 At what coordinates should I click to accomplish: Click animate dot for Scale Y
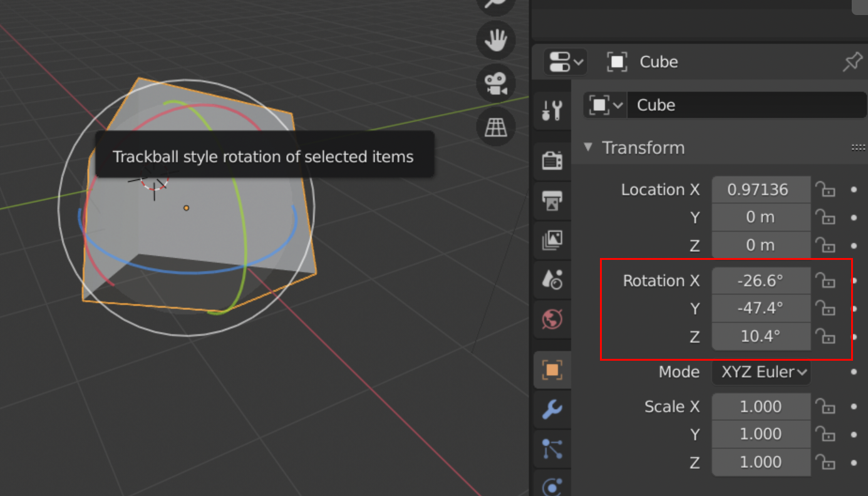pyautogui.click(x=854, y=434)
